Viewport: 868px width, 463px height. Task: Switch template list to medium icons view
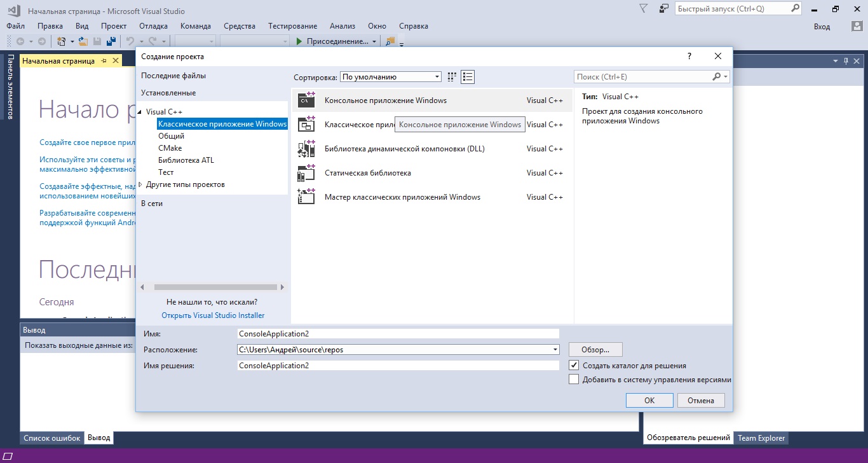coord(468,77)
